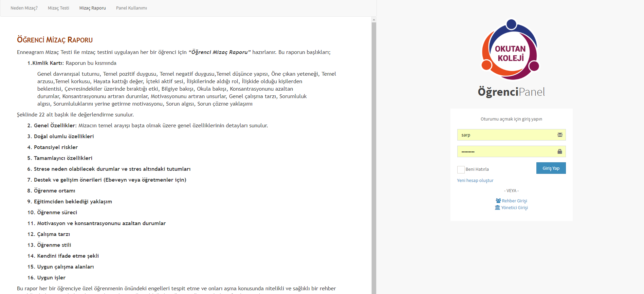This screenshot has width=644, height=294.
Task: Click the envelope icon in username field
Action: (x=560, y=135)
